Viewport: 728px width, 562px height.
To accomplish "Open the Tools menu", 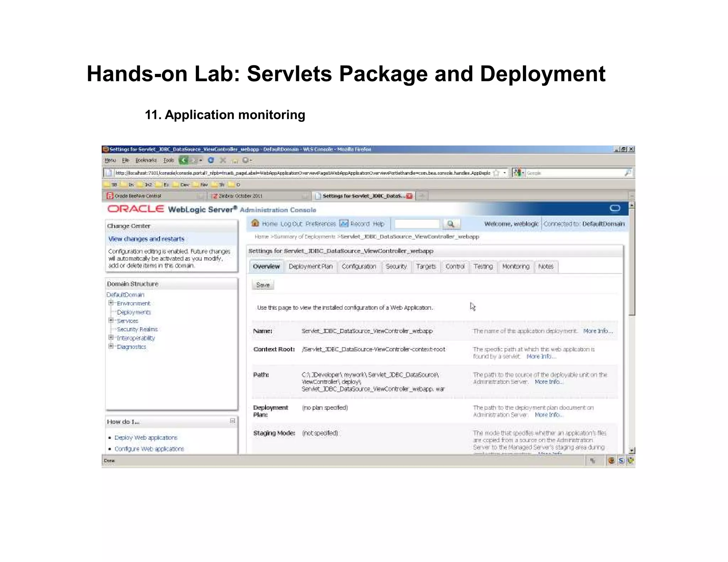I will click(168, 161).
